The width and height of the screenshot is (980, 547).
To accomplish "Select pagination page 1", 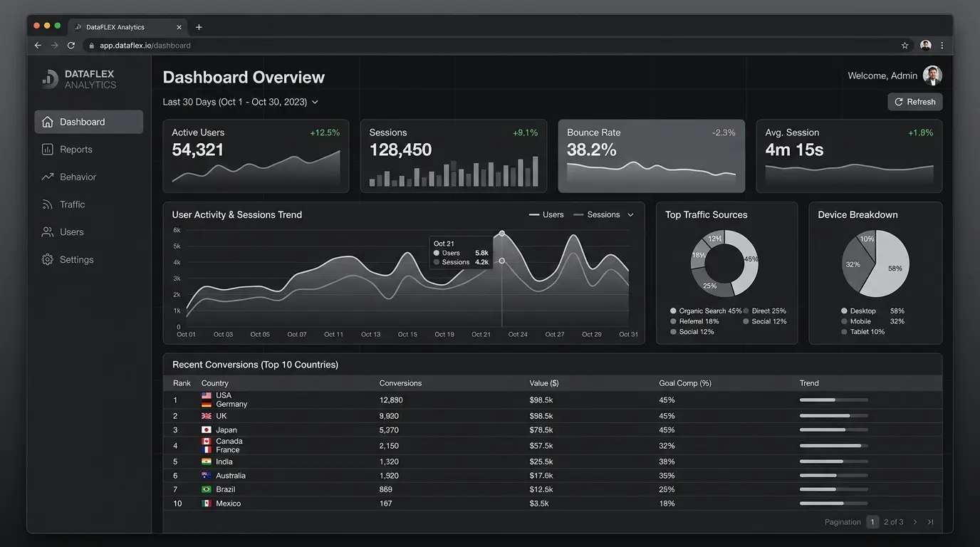I will pos(872,522).
